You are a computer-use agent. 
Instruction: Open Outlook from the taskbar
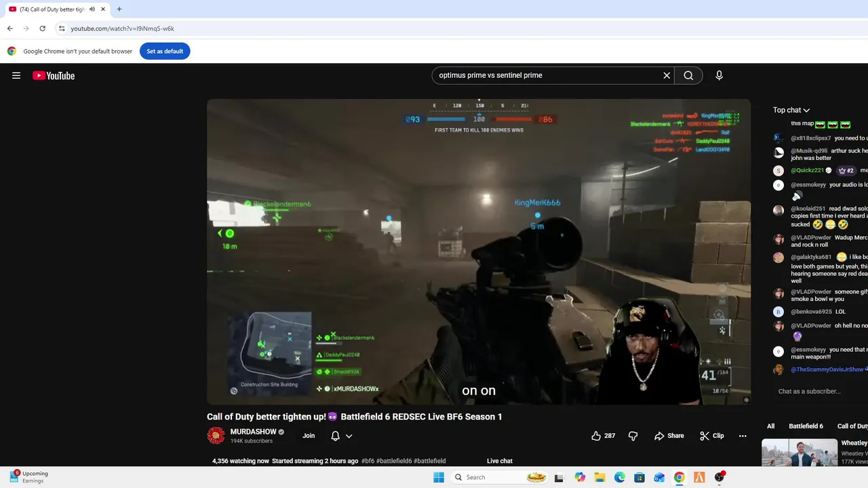pos(659,477)
